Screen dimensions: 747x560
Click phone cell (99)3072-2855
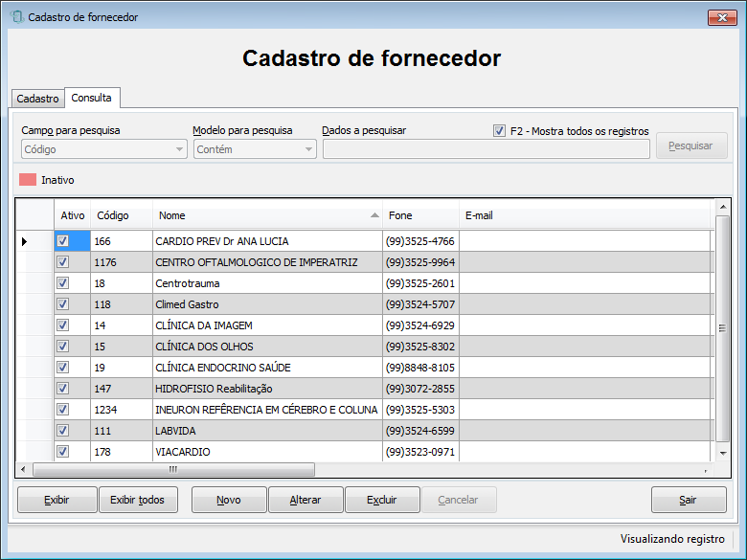click(x=420, y=388)
